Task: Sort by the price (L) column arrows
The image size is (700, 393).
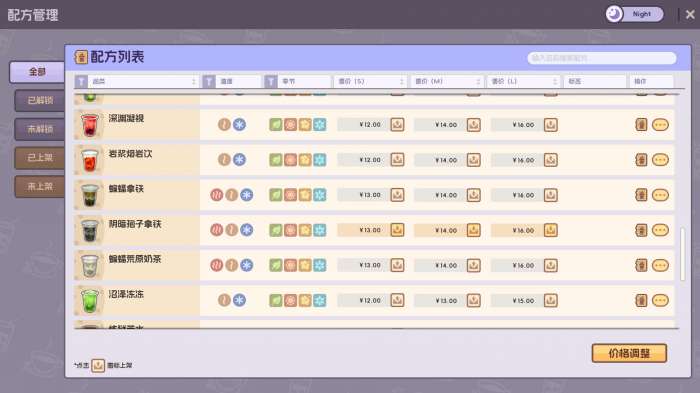Action: tap(555, 82)
